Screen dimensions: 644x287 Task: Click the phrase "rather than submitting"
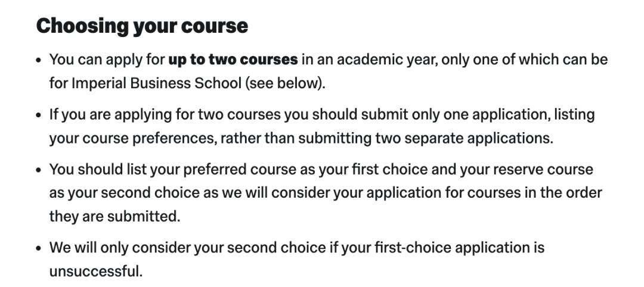[x=296, y=139]
